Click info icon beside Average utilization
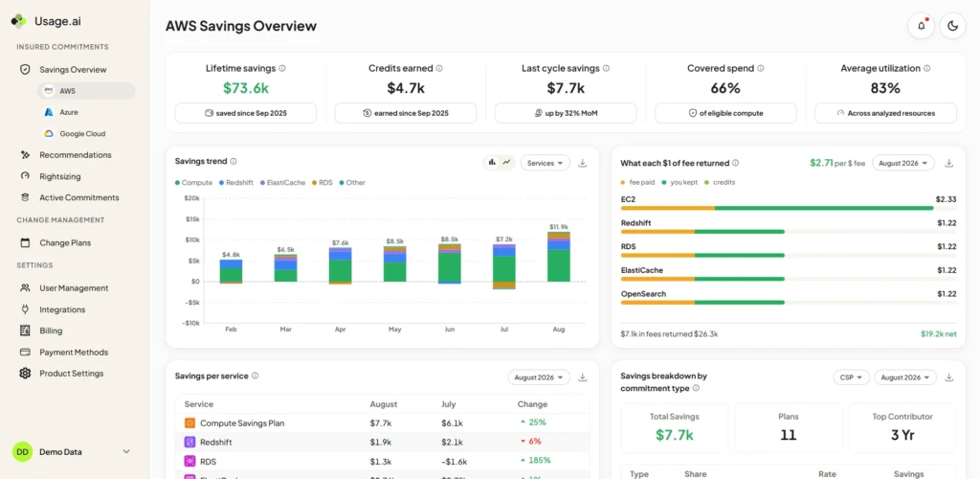 [x=926, y=68]
